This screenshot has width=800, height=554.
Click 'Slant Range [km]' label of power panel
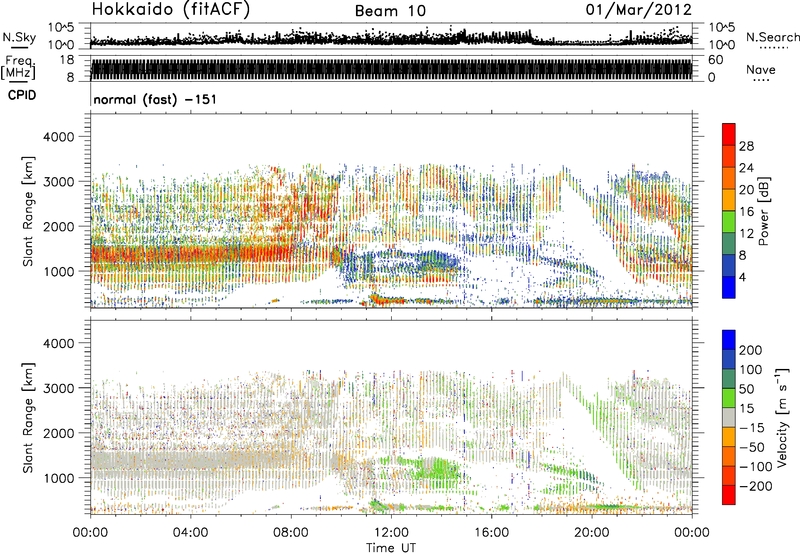click(x=28, y=211)
